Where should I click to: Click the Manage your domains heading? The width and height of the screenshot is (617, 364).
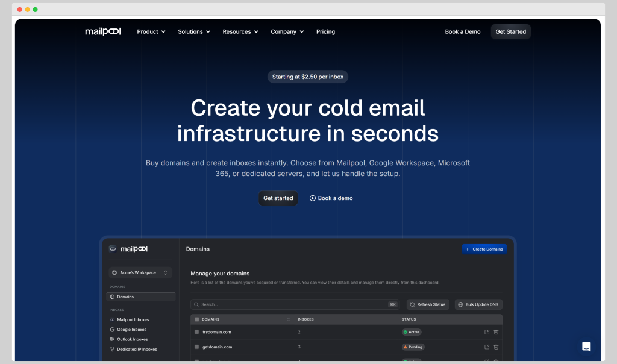click(220, 274)
